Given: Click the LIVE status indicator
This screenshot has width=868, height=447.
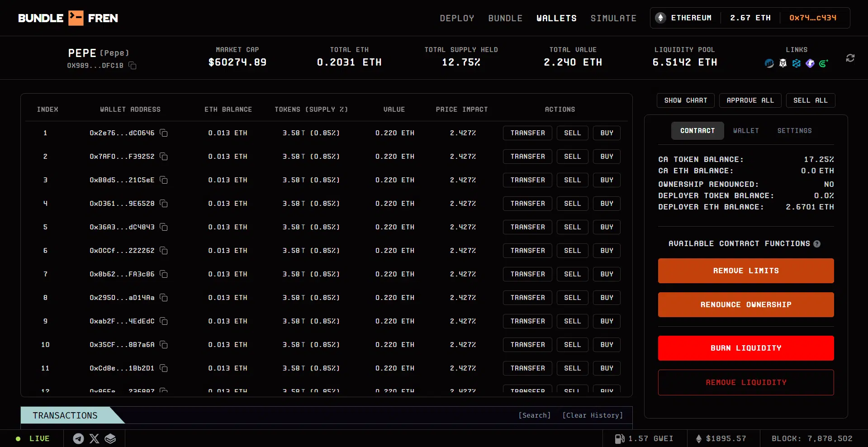Looking at the screenshot, I should [x=33, y=438].
